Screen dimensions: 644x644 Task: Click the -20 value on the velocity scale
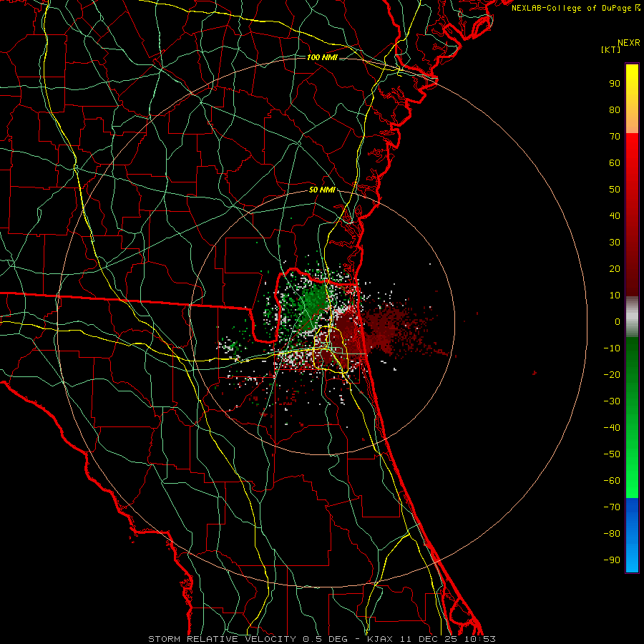612,375
